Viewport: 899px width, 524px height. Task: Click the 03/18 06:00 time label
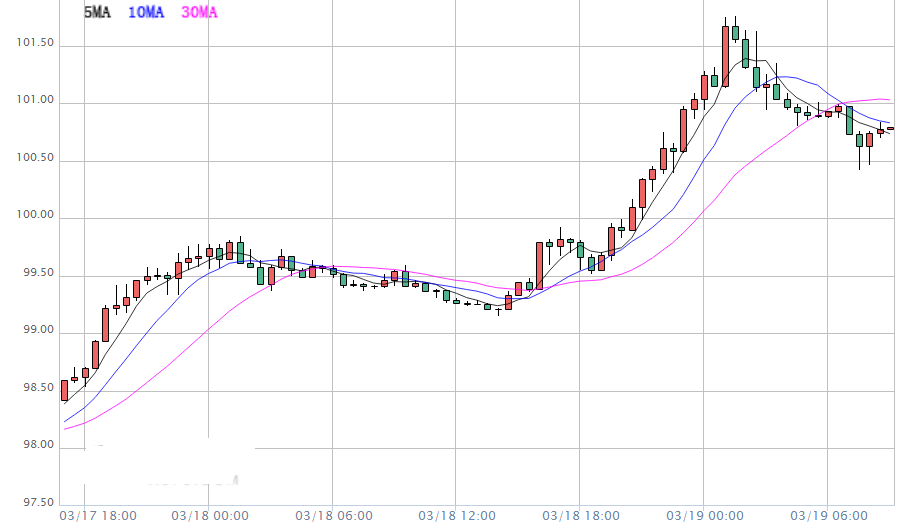click(332, 515)
